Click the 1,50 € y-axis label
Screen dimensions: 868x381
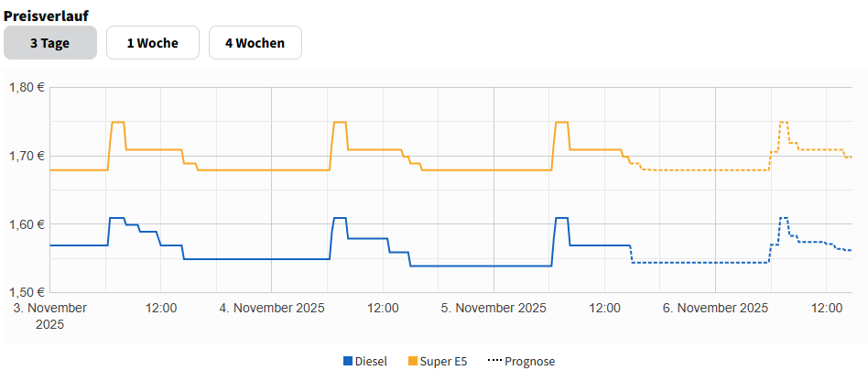27,292
